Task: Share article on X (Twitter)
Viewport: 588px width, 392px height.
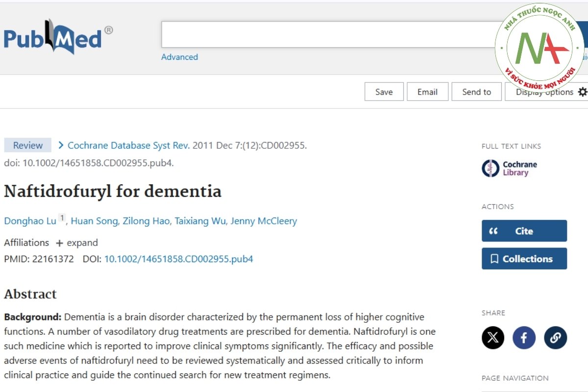Action: click(x=493, y=338)
